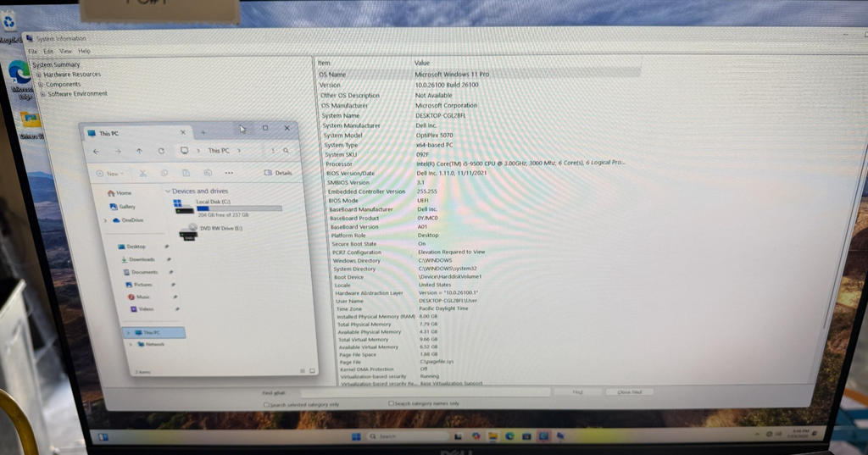
Task: Click the Cut scissors icon in toolbar
Action: 142,173
